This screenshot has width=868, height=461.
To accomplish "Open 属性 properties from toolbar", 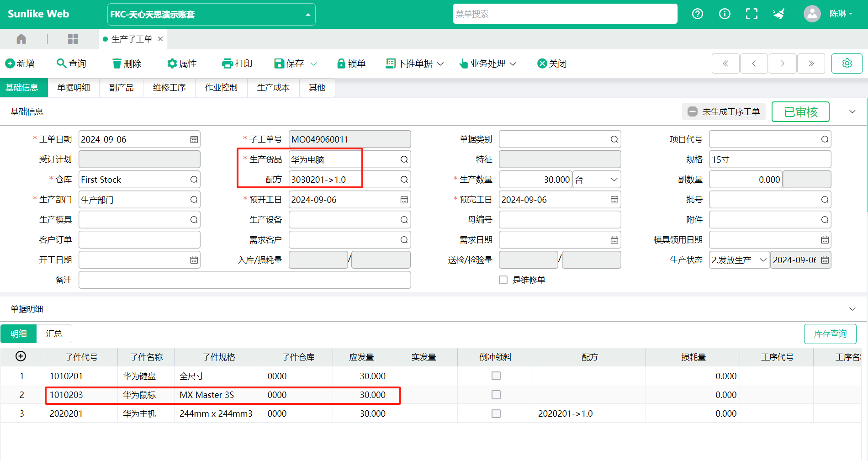I will coord(182,64).
